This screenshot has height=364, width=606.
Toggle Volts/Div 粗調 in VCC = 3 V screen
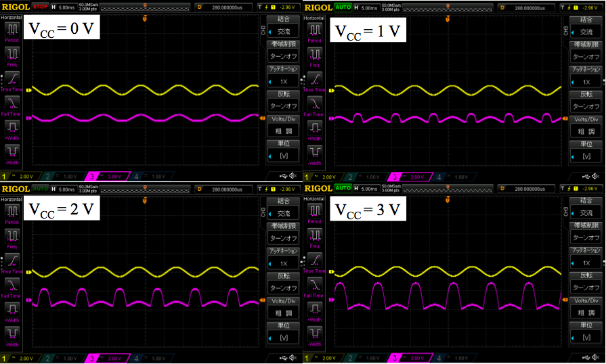pos(586,308)
